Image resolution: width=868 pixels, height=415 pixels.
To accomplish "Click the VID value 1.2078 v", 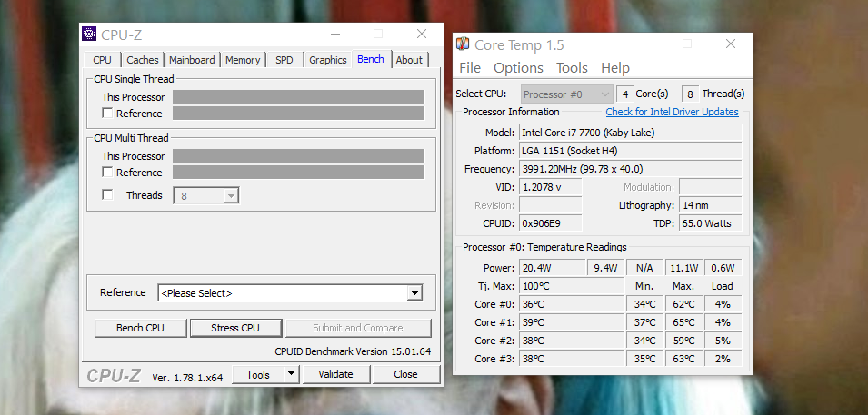I will (550, 187).
